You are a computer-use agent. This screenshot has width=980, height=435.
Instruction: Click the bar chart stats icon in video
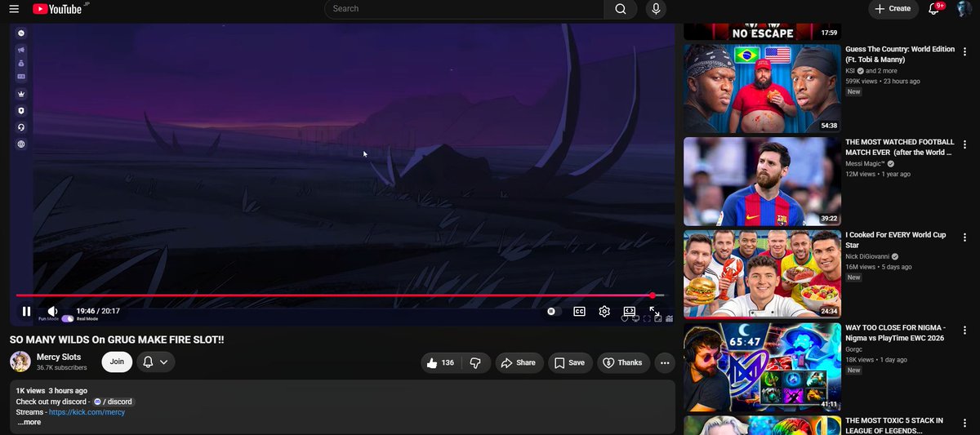click(669, 319)
